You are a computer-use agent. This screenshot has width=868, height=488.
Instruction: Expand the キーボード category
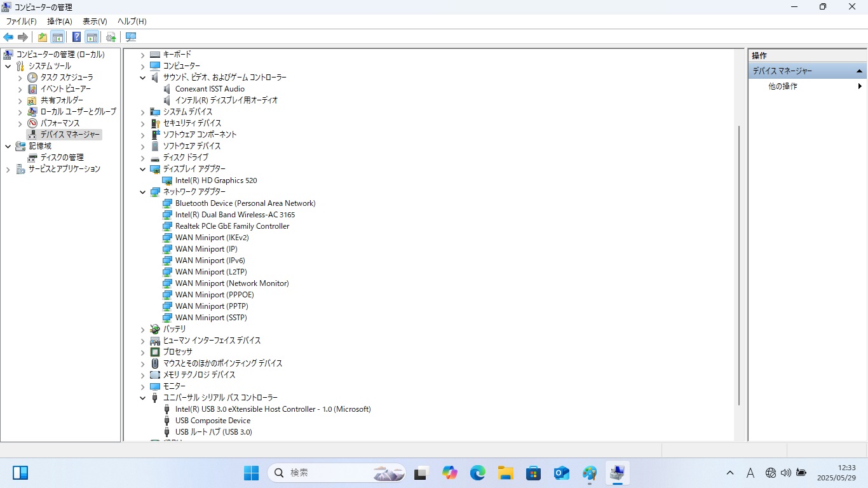(x=143, y=55)
